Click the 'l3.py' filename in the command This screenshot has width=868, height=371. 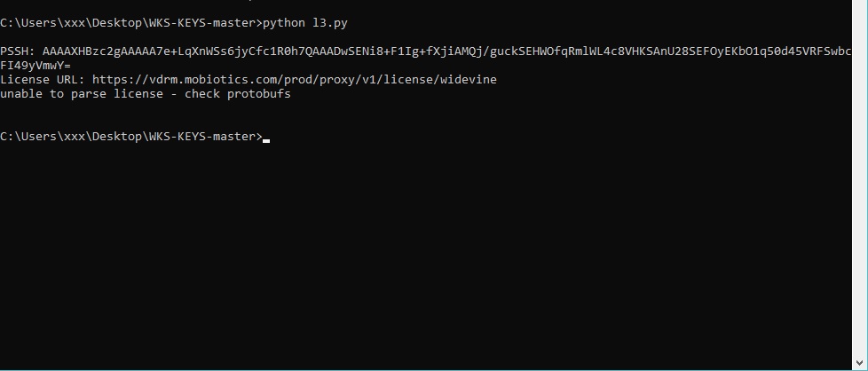pyautogui.click(x=332, y=22)
